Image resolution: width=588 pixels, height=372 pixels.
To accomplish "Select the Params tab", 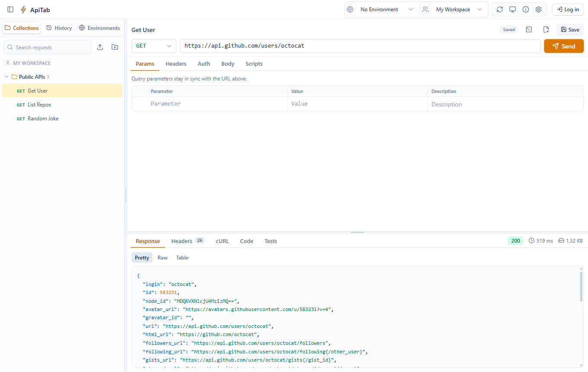I will [x=145, y=64].
